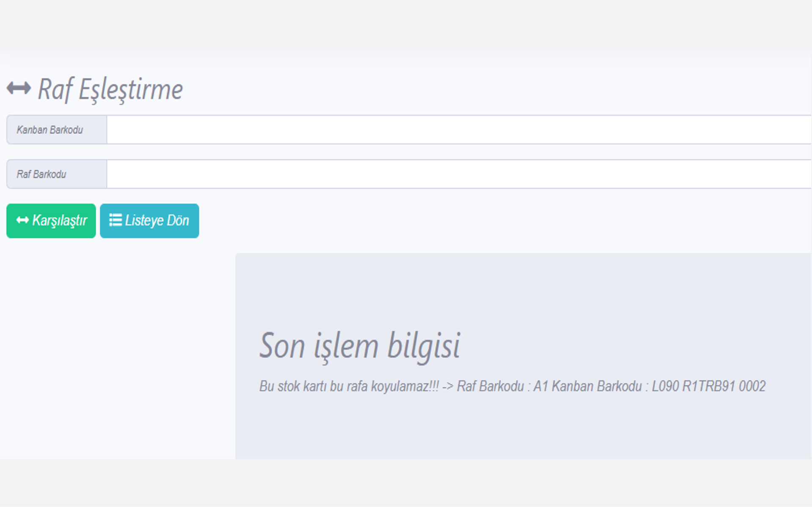This screenshot has width=812, height=507.
Task: Click the L090 R1TRB91 0002 barcode value
Action: (x=708, y=386)
